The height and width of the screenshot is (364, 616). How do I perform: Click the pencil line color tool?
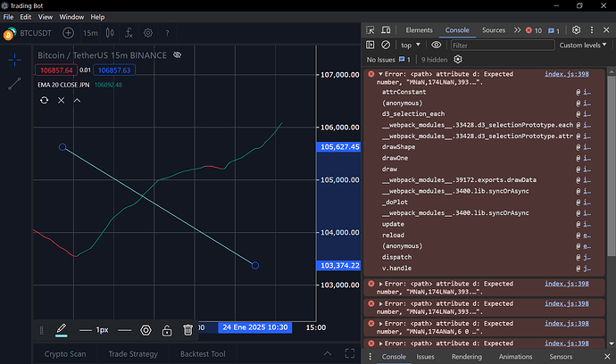pos(62,330)
